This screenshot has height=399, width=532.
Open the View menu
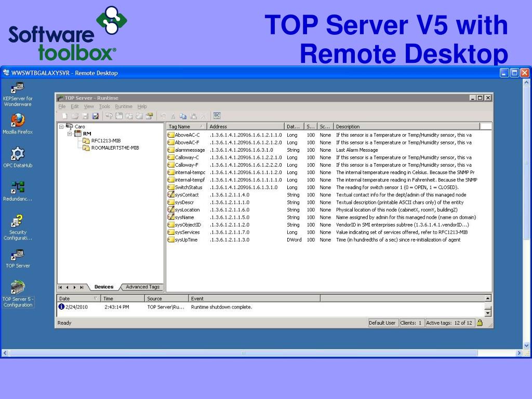(x=89, y=107)
